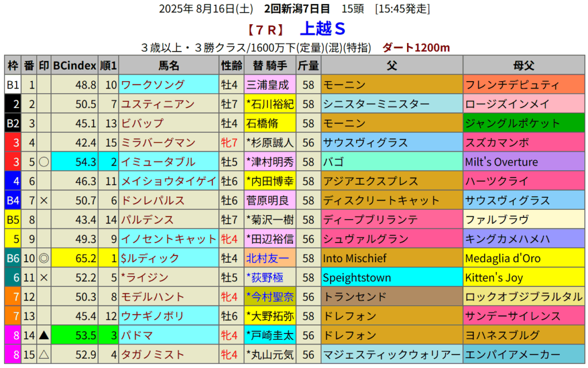Click the × mark for ドンレパルス
Image resolution: width=588 pixels, height=368 pixels.
44,200
